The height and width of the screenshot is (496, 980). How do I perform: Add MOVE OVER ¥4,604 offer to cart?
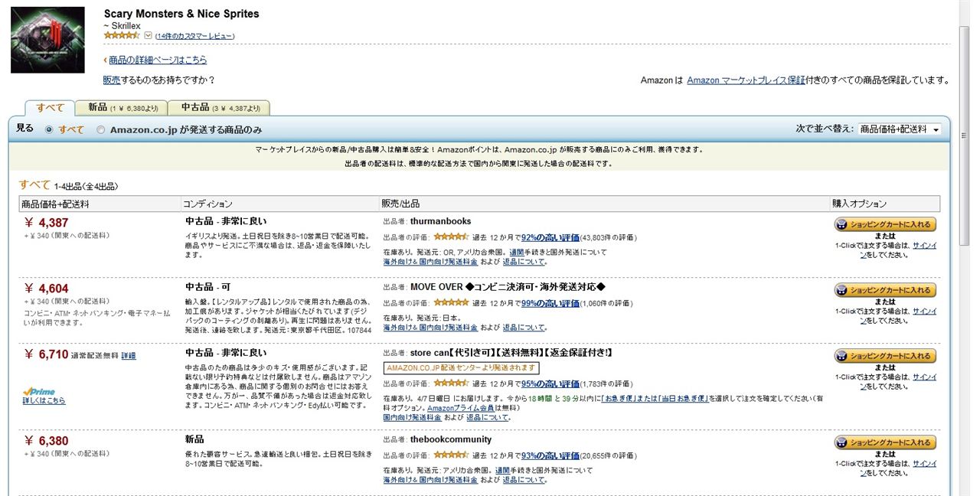tap(885, 290)
